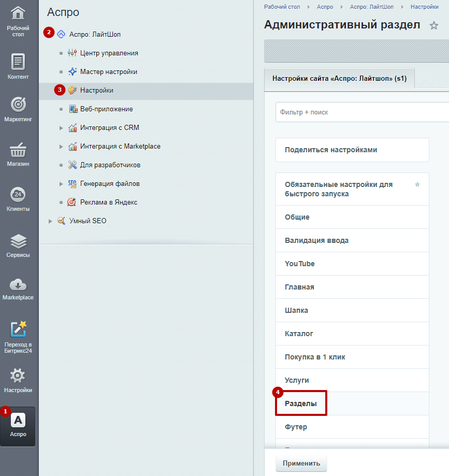Viewport: 449px width, 476px height.
Task: Select Мастер настройки tree item
Action: pos(109,71)
